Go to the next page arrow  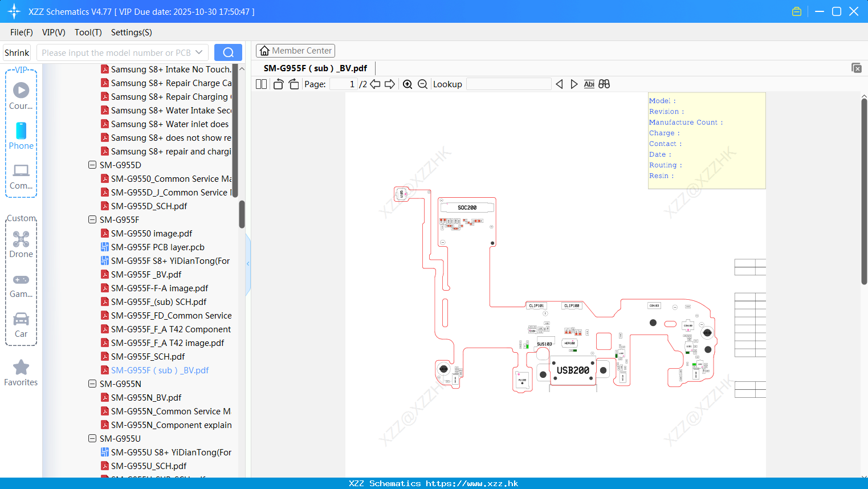(390, 84)
